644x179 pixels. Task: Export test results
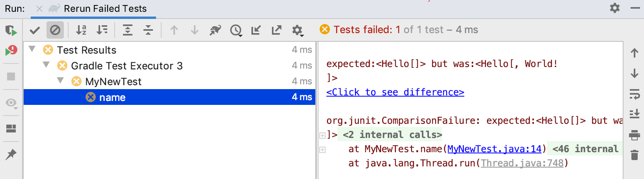[x=277, y=30]
